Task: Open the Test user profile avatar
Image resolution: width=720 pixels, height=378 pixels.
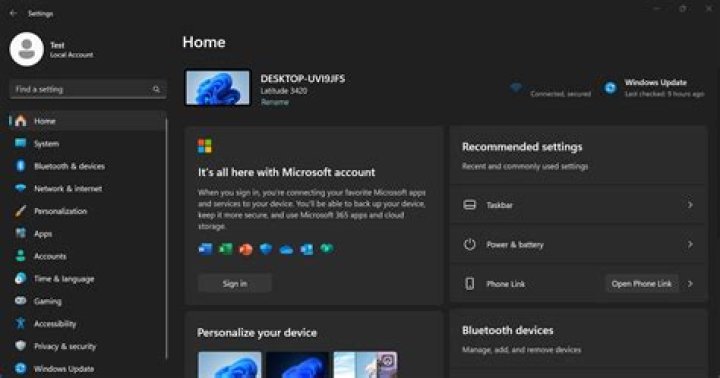Action: coord(27,50)
